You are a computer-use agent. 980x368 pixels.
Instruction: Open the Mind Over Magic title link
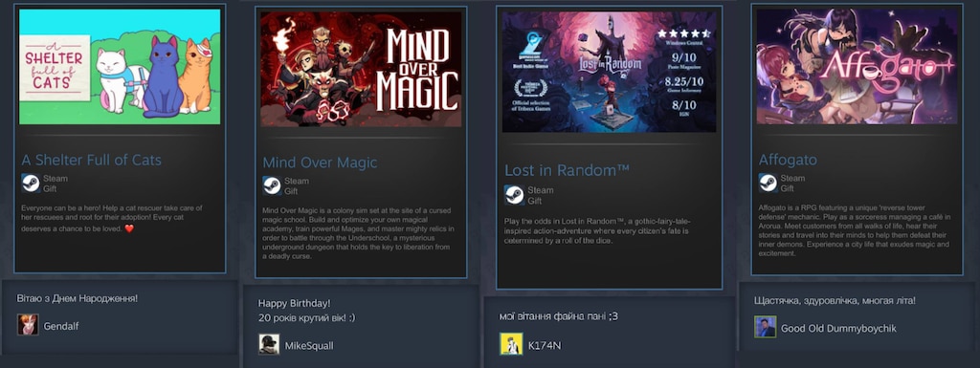(x=320, y=162)
